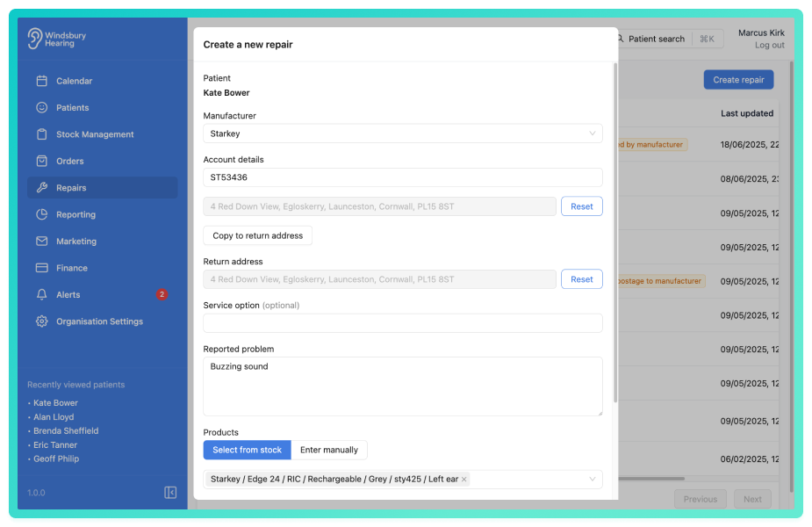This screenshot has height=527, width=812.
Task: Open recently viewed patient Alan Lloyd
Action: coord(54,416)
